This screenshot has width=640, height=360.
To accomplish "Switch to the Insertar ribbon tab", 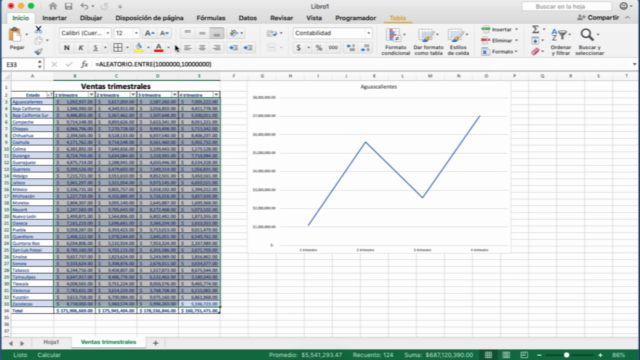I will tap(54, 18).
